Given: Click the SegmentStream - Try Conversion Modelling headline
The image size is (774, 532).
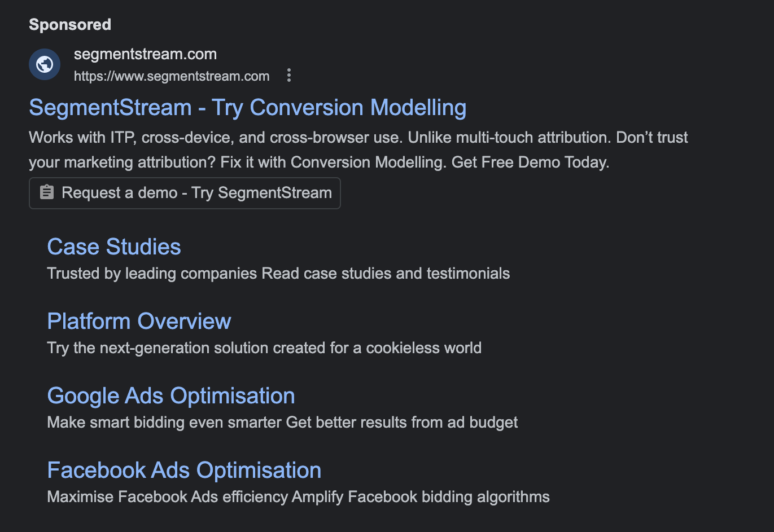Looking at the screenshot, I should pyautogui.click(x=247, y=107).
